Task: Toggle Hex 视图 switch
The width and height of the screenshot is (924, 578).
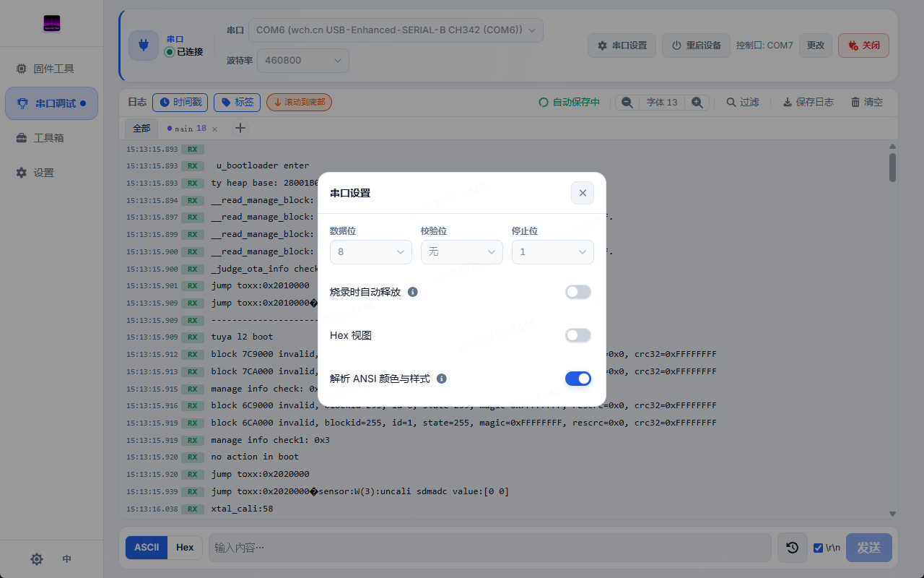Action: [x=578, y=335]
